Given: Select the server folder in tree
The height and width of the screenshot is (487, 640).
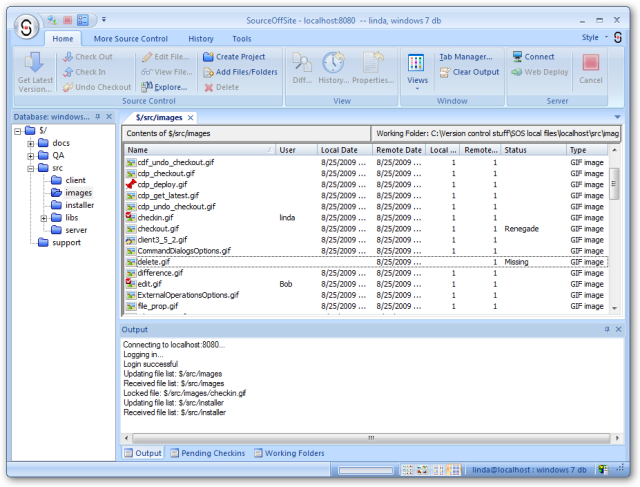Looking at the screenshot, I should point(69,230).
